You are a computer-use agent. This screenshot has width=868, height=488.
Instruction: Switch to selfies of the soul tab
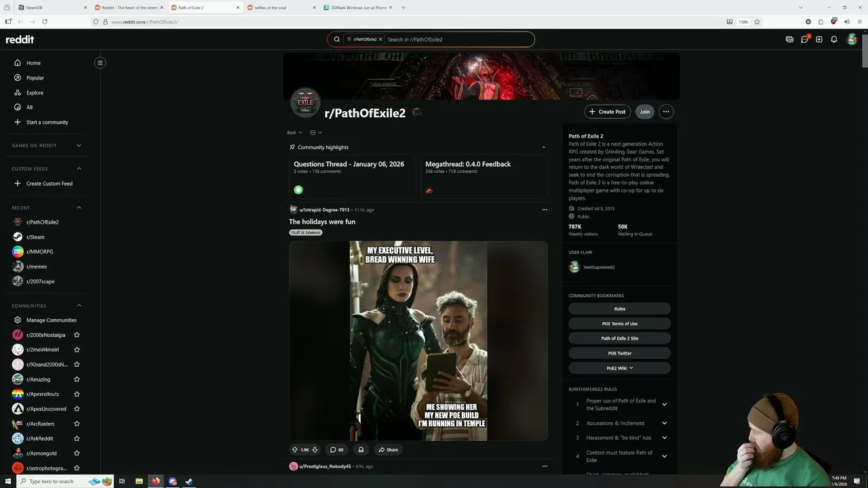pos(281,7)
